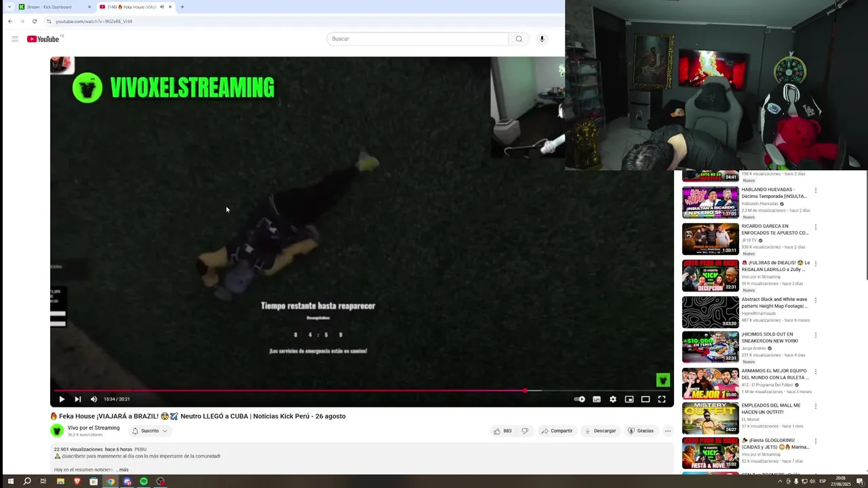Open the Windows Start menu

10,481
